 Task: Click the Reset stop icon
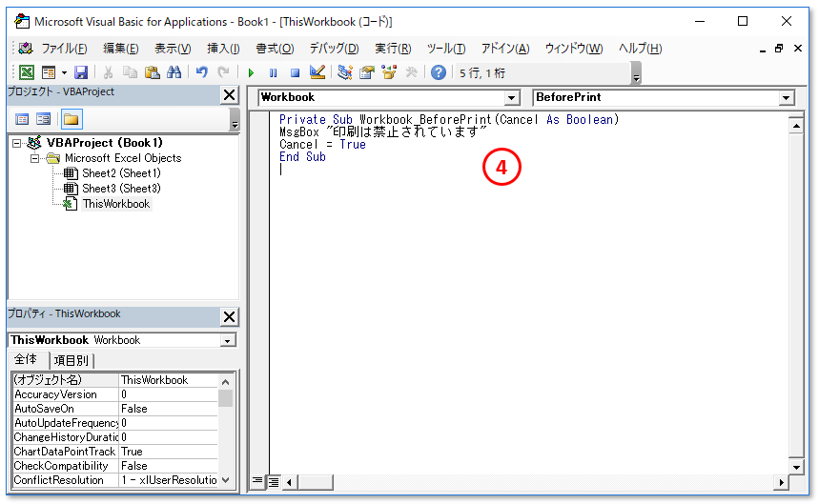pos(296,72)
